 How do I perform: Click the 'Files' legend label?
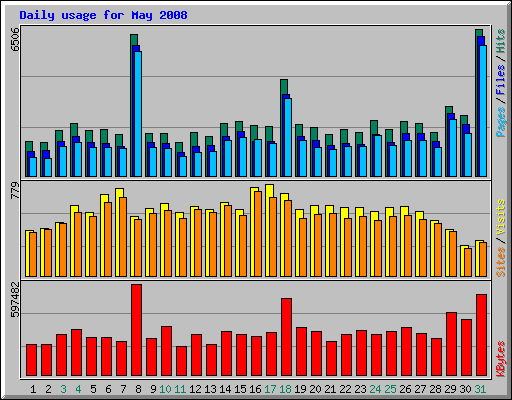[500, 79]
